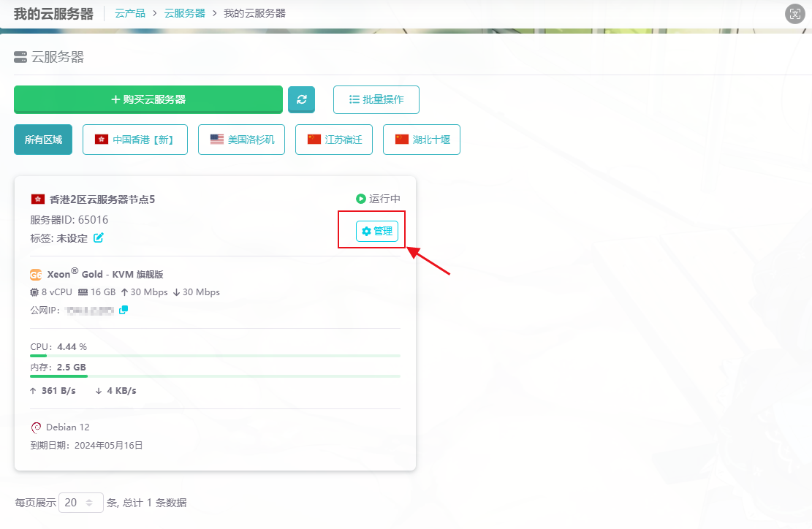Image resolution: width=812 pixels, height=529 pixels.
Task: Show servers in 湖北十堰 region
Action: [x=421, y=140]
